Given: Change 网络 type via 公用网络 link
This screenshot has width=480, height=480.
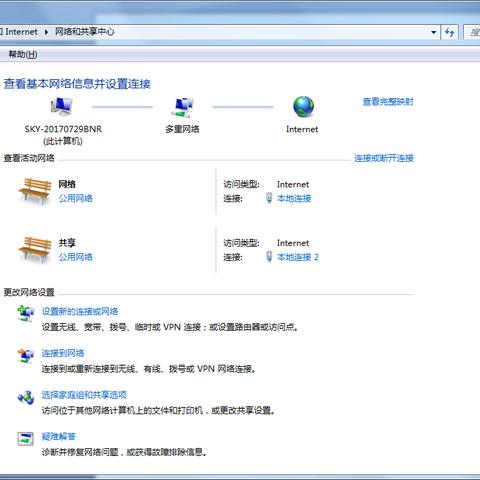Looking at the screenshot, I should (76, 198).
